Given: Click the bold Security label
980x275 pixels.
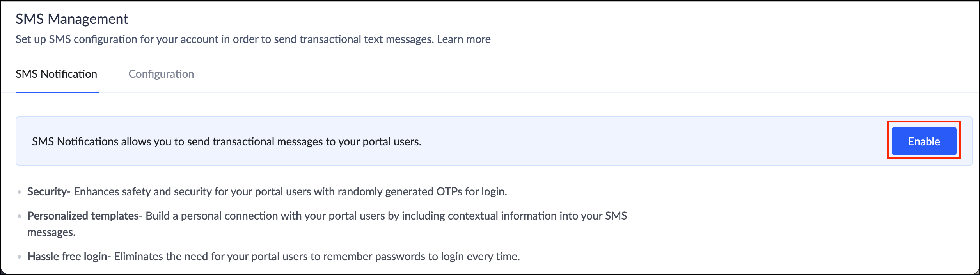Looking at the screenshot, I should point(47,191).
